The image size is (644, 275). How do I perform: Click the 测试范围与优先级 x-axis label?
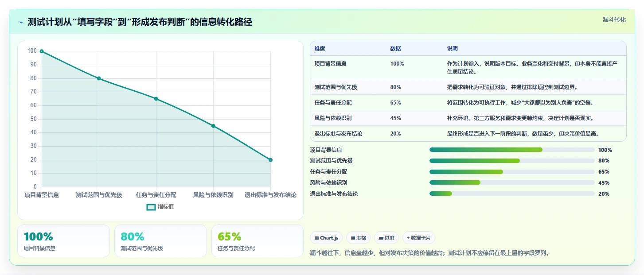tap(99, 195)
